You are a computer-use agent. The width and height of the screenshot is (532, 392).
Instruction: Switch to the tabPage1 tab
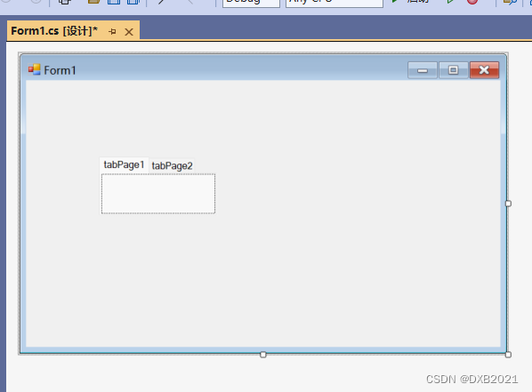[125, 164]
